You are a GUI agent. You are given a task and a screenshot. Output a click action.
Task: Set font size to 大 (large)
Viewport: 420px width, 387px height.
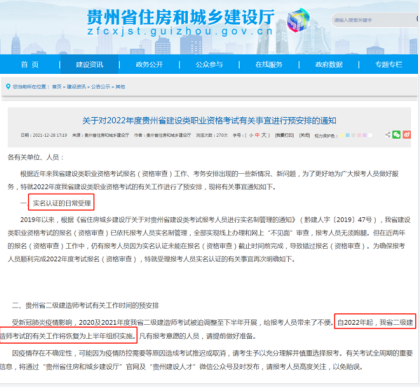point(264,135)
